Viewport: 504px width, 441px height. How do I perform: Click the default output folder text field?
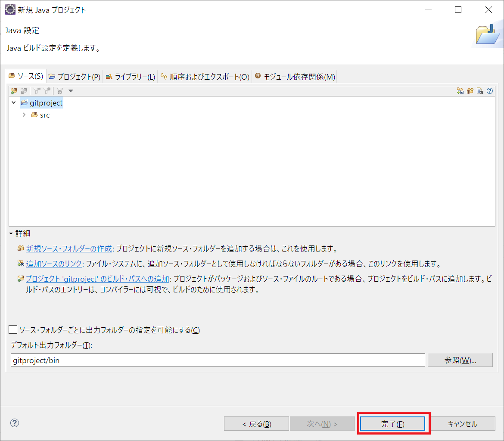pyautogui.click(x=218, y=360)
